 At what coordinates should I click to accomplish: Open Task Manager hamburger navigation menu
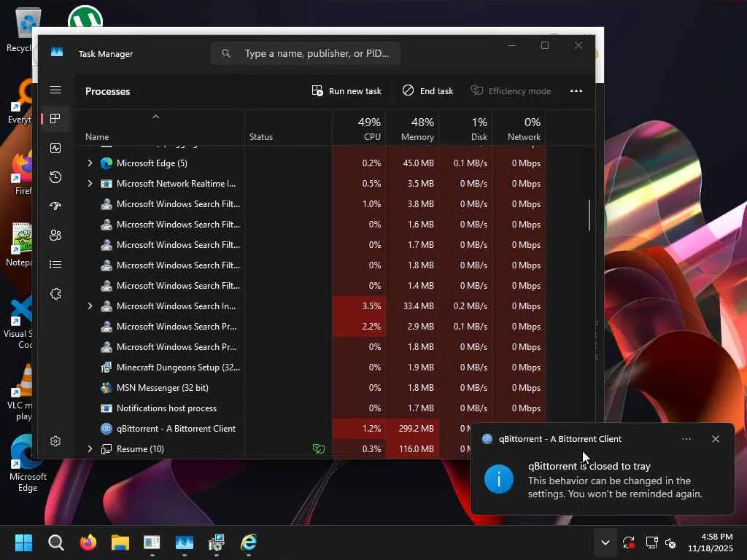(x=55, y=90)
